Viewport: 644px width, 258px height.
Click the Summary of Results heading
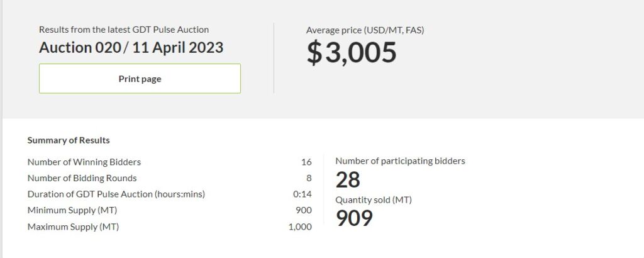(69, 140)
